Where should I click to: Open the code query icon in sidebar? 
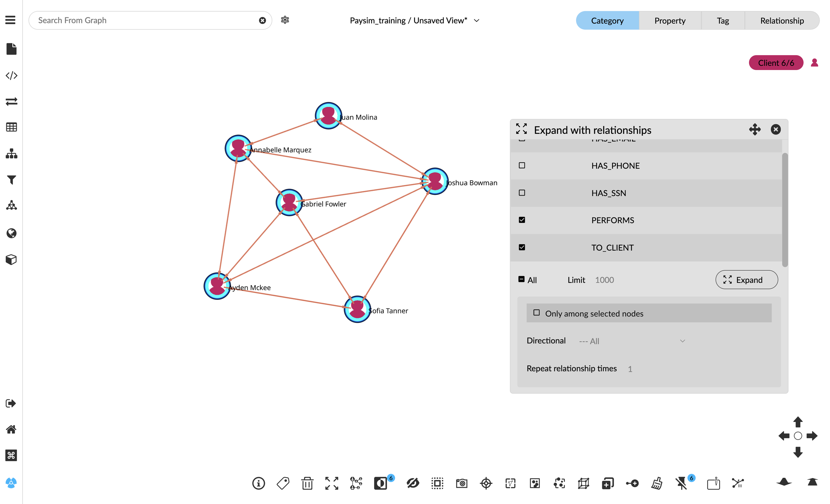[x=11, y=75]
